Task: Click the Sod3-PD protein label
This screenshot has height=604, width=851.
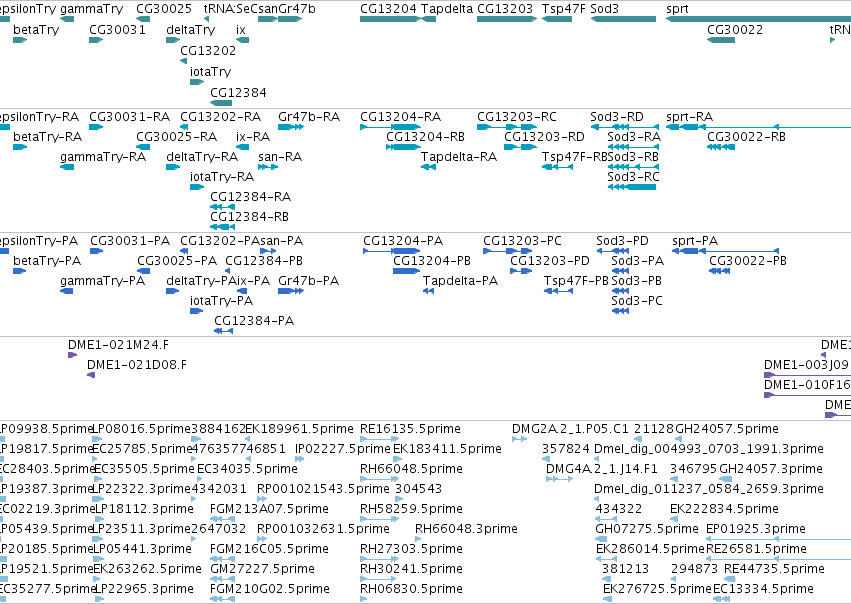Action: 623,240
